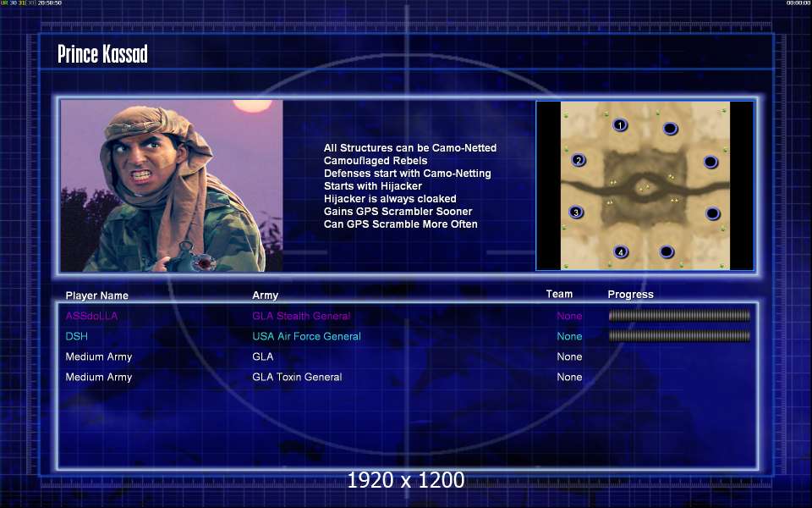Click the "GLA Stealth General" army entry

click(x=301, y=316)
